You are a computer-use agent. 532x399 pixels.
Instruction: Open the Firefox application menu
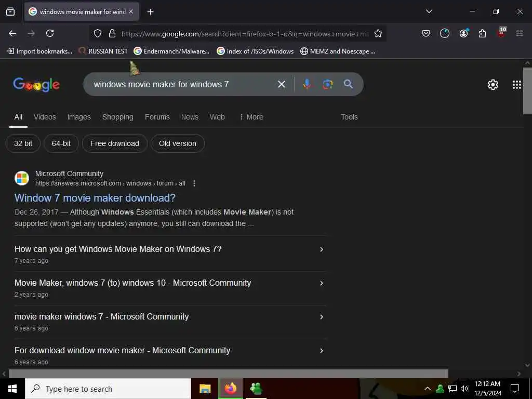click(519, 33)
